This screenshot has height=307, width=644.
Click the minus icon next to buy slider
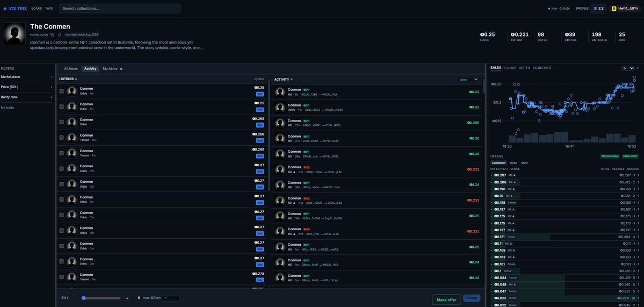point(75,298)
